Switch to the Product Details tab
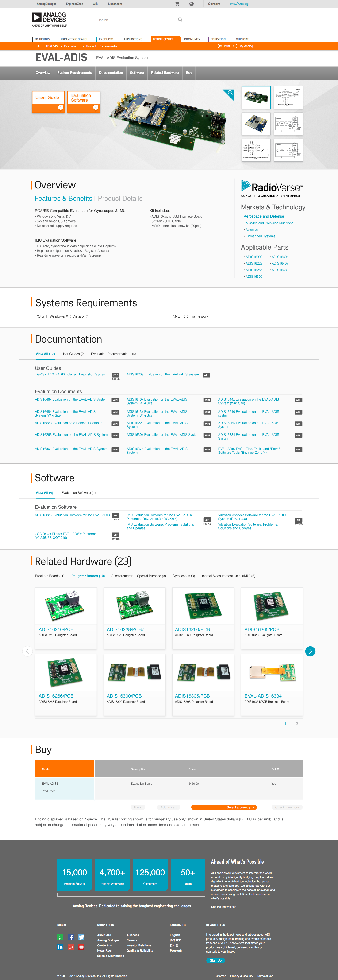Image resolution: width=338 pixels, height=980 pixels. point(120,198)
